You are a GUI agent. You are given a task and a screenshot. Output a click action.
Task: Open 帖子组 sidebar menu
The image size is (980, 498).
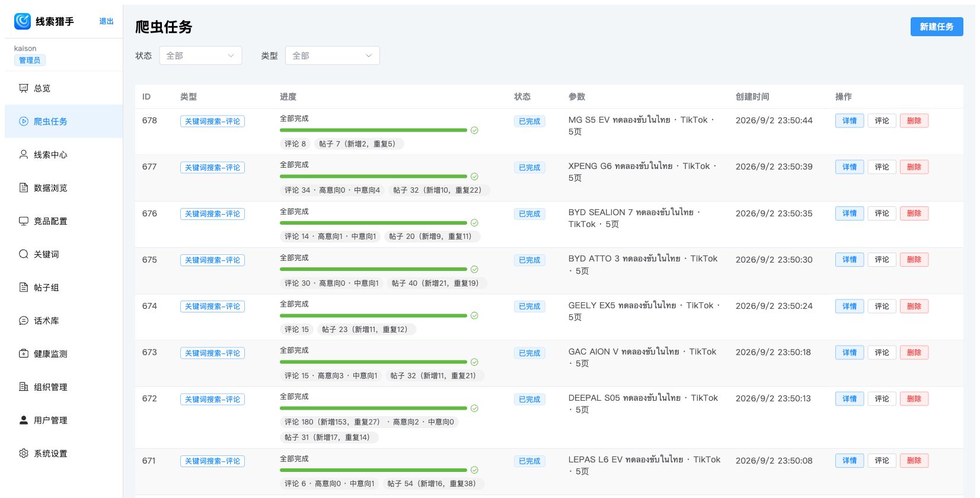click(64, 288)
